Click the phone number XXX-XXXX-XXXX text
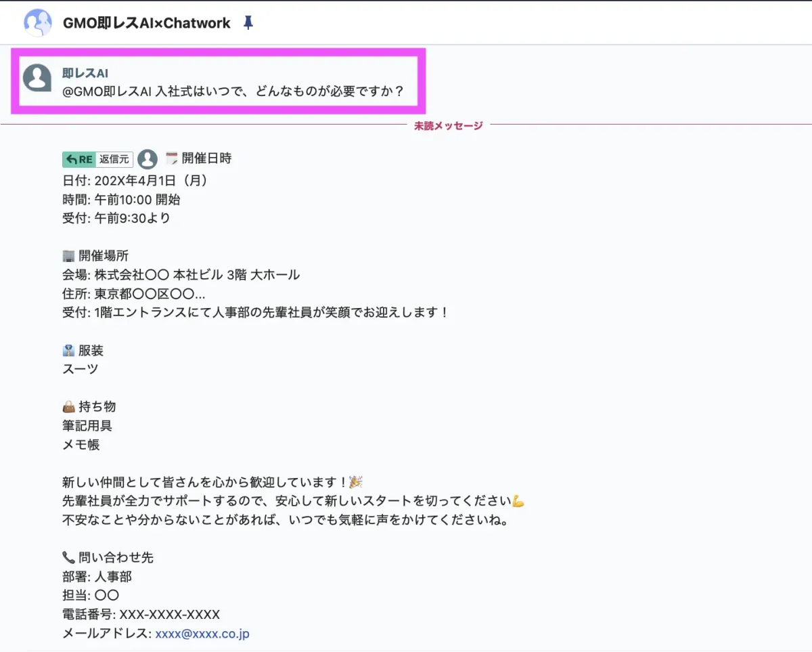The height and width of the screenshot is (652, 812). pos(169,615)
